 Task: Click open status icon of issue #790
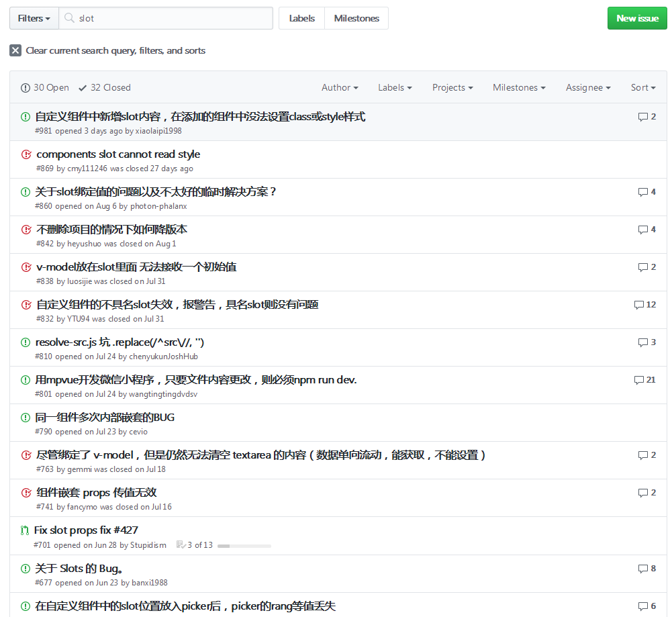point(26,418)
